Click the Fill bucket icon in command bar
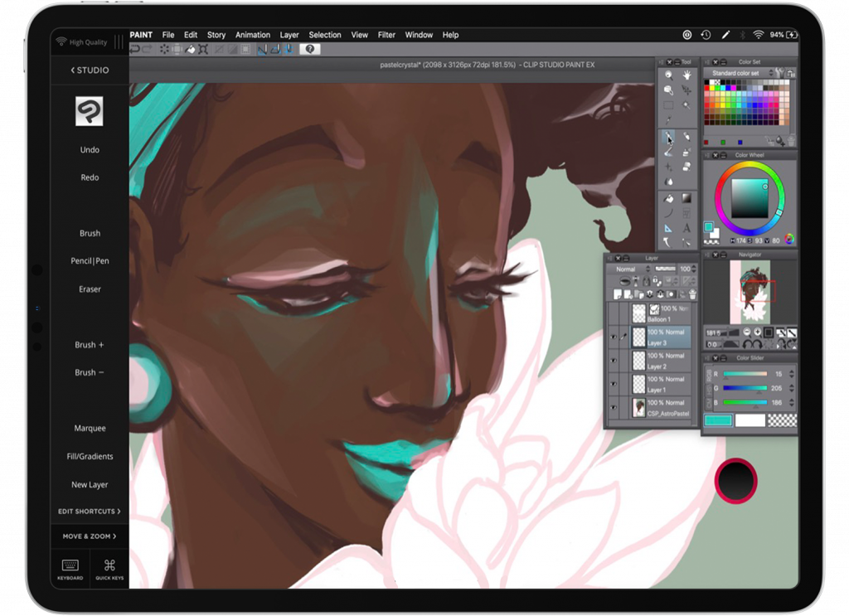Viewport: 849px width, 616px height. coord(190,49)
